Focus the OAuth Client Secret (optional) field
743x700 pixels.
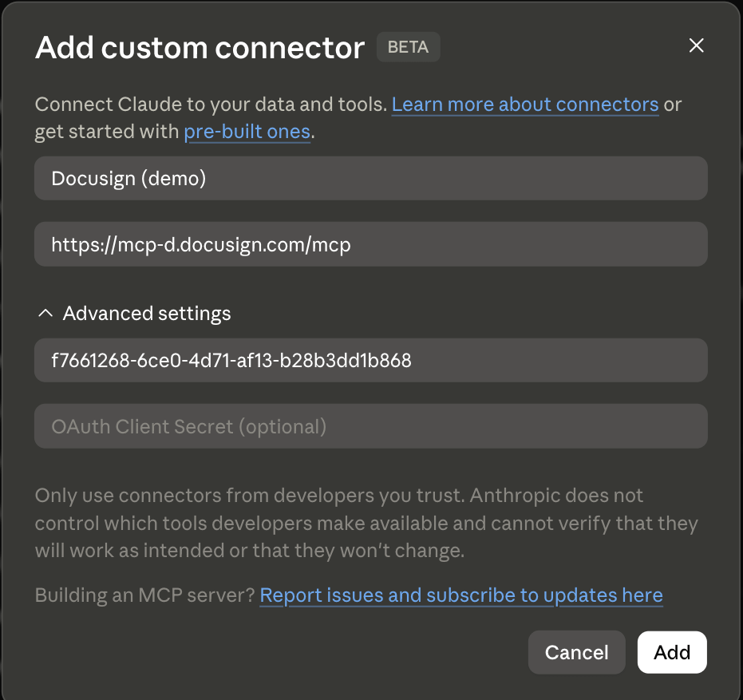tap(371, 426)
